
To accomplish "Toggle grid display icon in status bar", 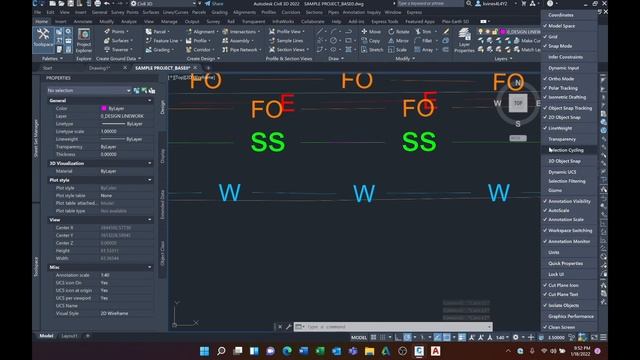I will tap(373, 337).
